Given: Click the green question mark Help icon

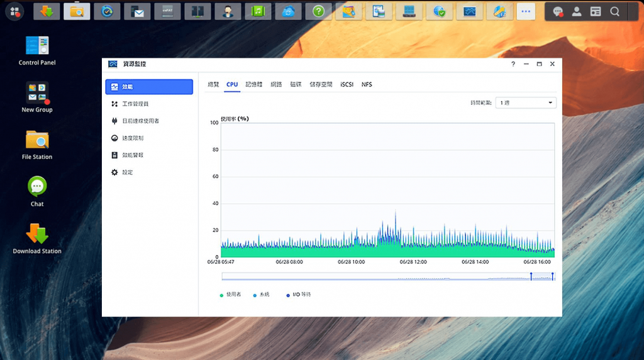Looking at the screenshot, I should click(x=318, y=11).
